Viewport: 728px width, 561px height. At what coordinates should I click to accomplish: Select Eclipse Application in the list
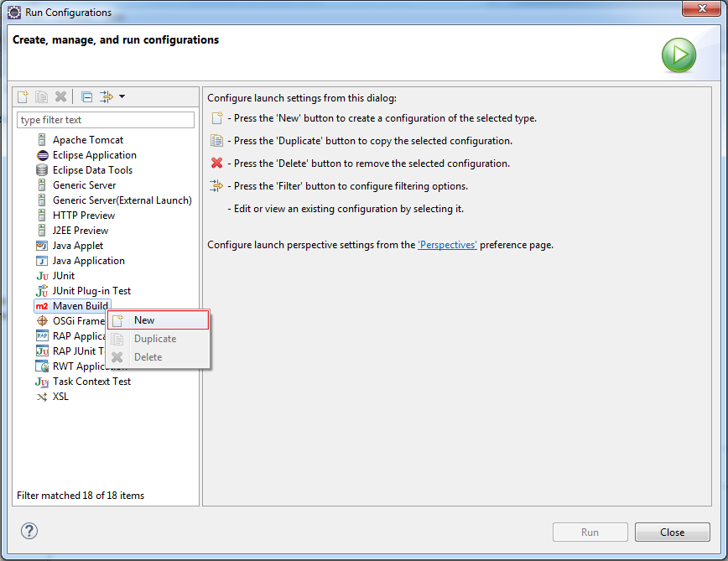click(x=95, y=155)
